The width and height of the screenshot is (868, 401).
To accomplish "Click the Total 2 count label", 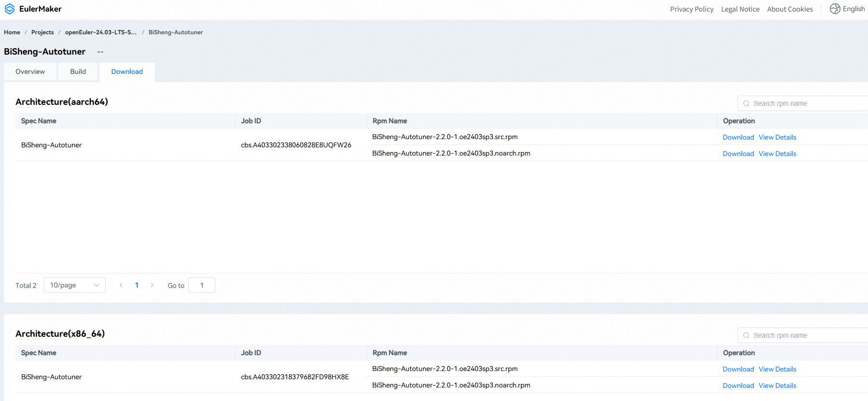I will pyautogui.click(x=26, y=286).
